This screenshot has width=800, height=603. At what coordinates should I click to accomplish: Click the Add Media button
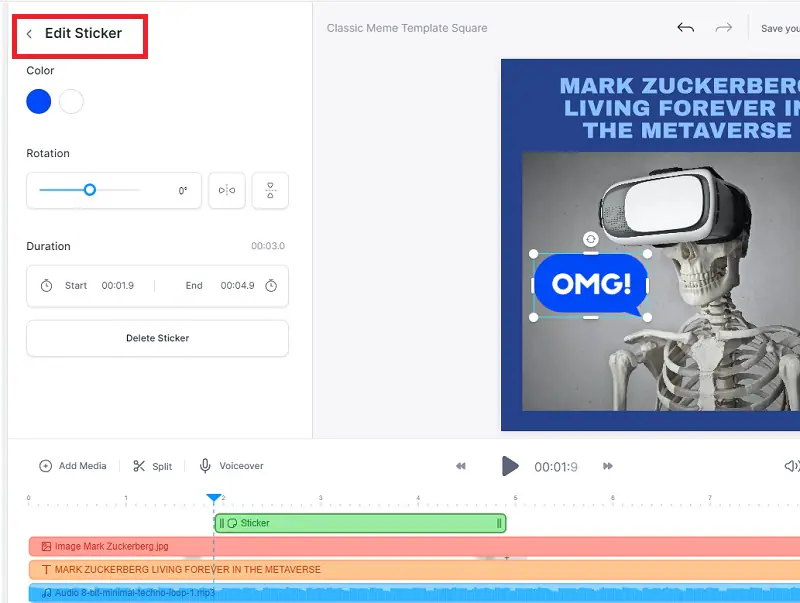pyautogui.click(x=73, y=466)
